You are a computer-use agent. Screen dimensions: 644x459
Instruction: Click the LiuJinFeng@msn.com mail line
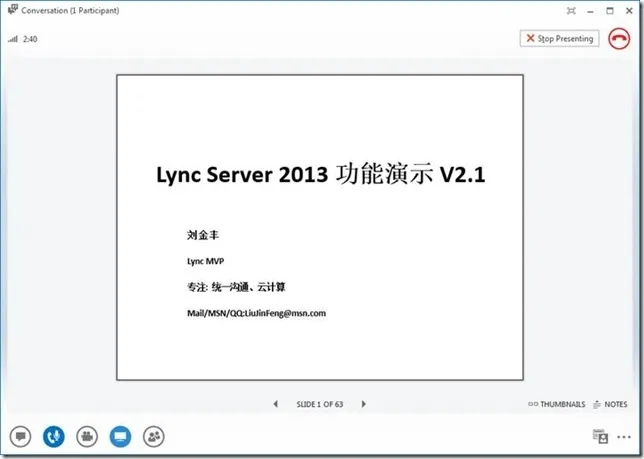coord(256,313)
